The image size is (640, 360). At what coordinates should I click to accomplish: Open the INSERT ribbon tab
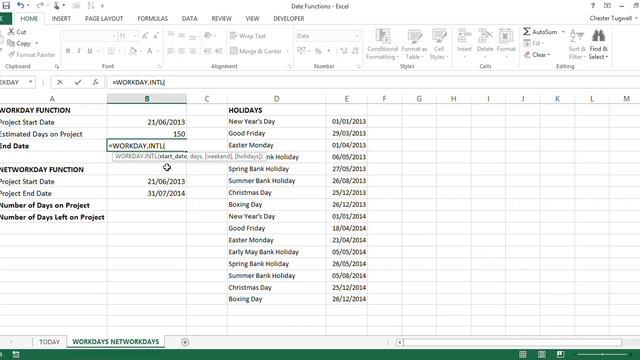coord(61,19)
